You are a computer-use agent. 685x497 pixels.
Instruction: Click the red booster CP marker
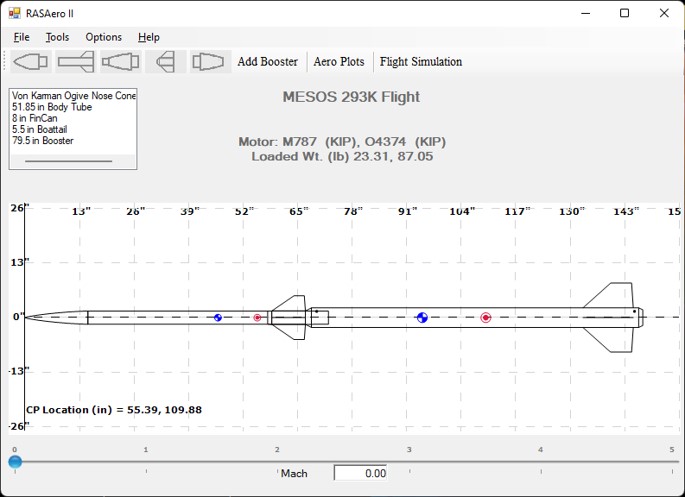(x=485, y=318)
